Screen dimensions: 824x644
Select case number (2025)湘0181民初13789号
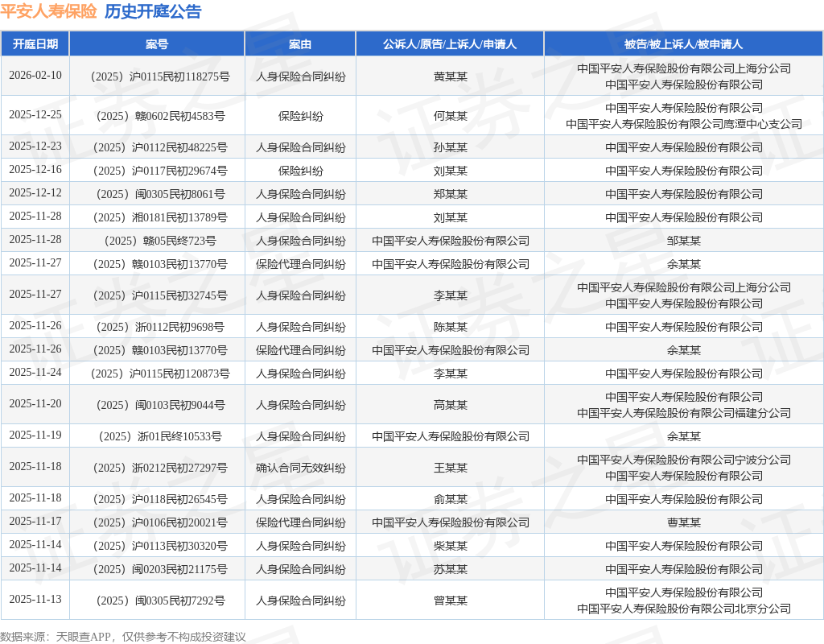[x=160, y=217]
